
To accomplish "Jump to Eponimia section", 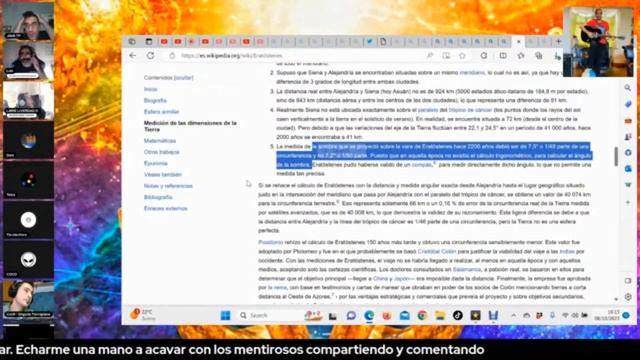I will (x=156, y=163).
